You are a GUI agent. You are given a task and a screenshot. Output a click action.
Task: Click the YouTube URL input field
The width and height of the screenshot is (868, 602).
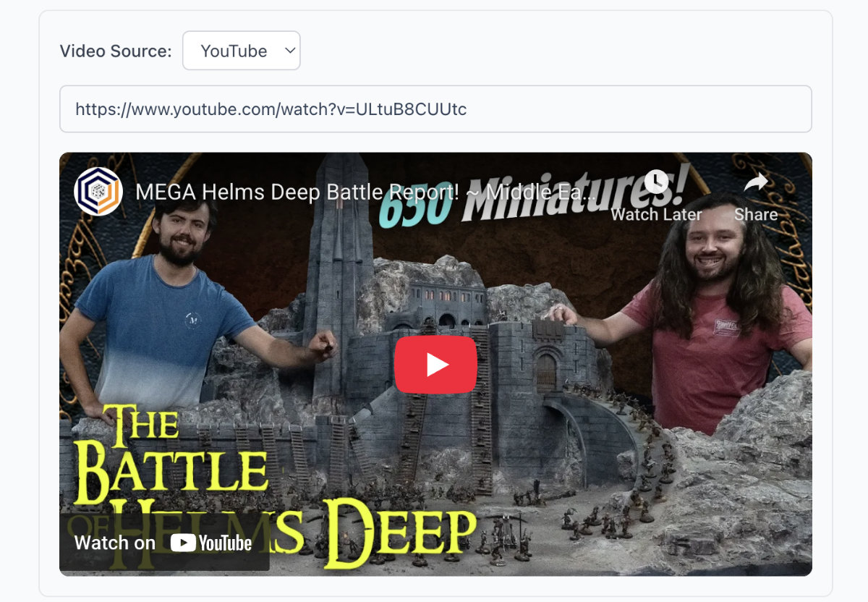coord(435,109)
